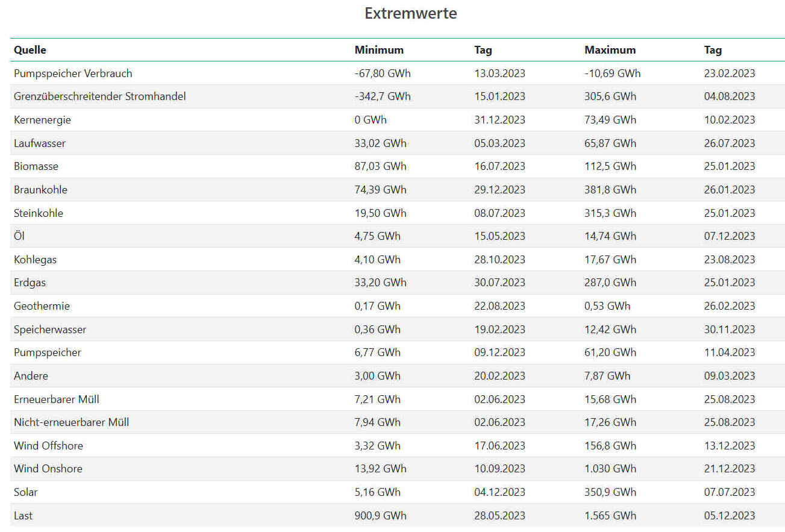
Task: Click the Solar maximum date 07.07.2023
Action: point(729,492)
